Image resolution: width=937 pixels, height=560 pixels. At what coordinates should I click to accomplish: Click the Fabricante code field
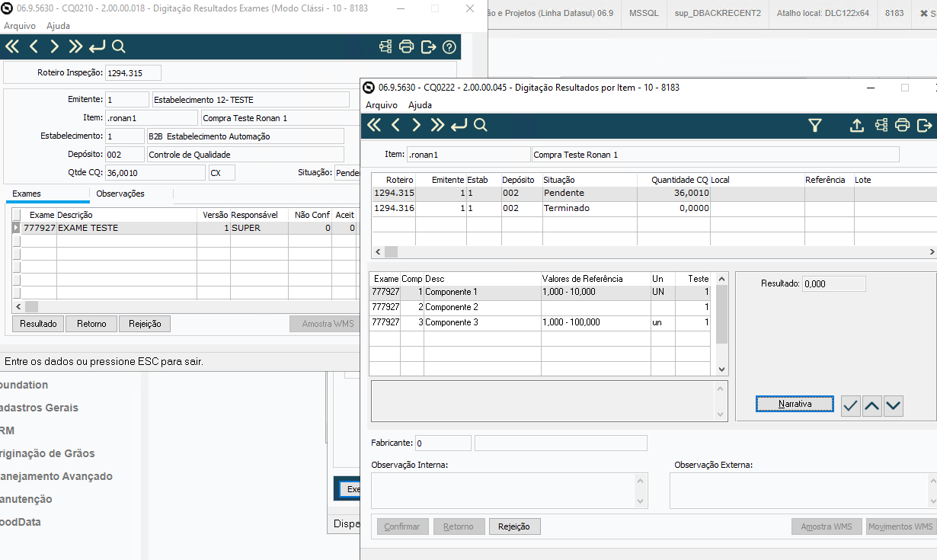coord(443,443)
